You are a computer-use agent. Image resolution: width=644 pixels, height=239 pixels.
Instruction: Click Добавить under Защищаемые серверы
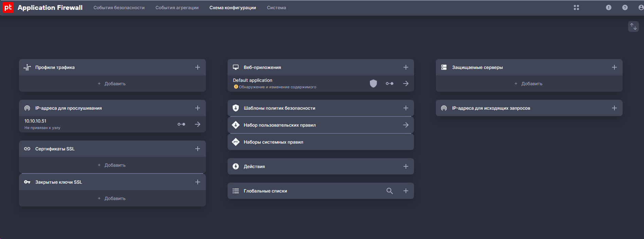pos(529,84)
